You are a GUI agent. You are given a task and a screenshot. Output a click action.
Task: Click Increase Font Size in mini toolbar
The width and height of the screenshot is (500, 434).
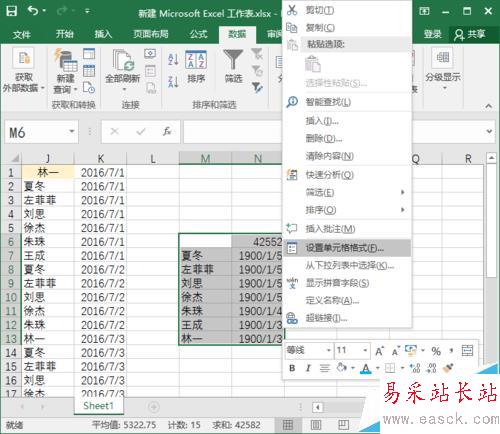tap(380, 351)
